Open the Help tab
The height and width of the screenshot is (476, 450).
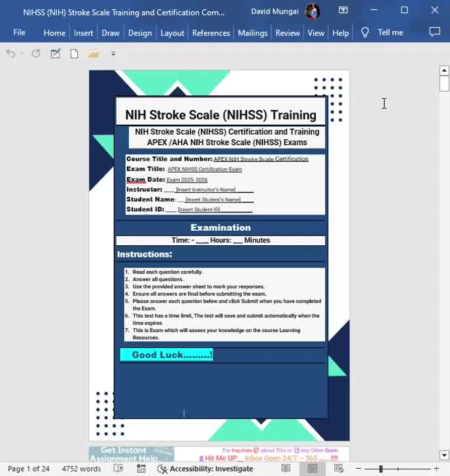point(340,33)
